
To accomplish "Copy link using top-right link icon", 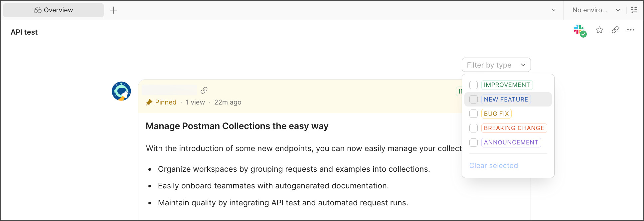I will point(615,30).
